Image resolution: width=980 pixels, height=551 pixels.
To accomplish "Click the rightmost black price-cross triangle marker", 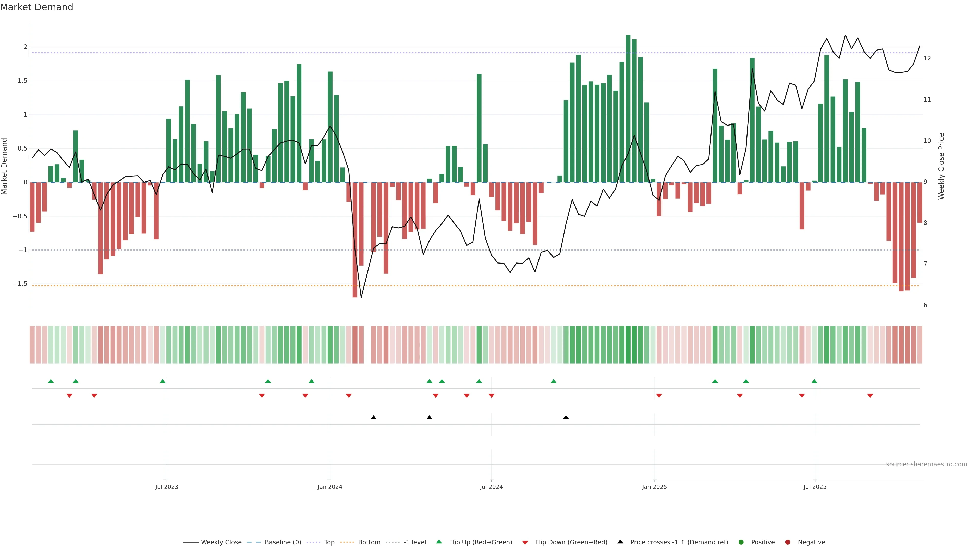I will 566,418.
